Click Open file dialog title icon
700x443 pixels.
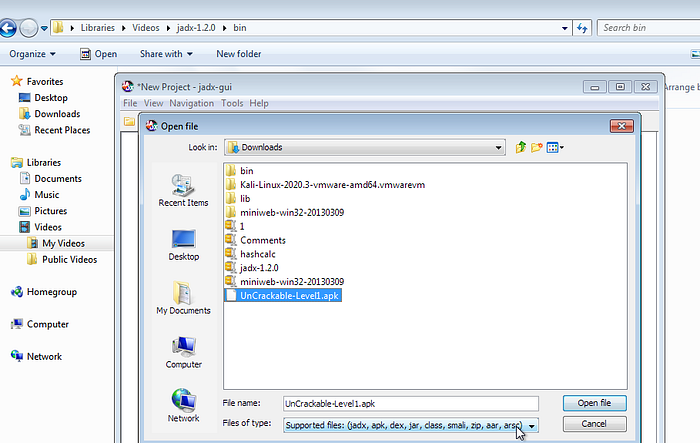tap(152, 126)
